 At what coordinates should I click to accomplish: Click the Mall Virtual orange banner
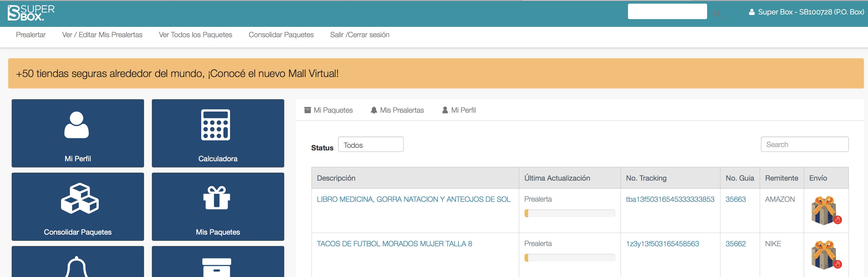click(436, 73)
